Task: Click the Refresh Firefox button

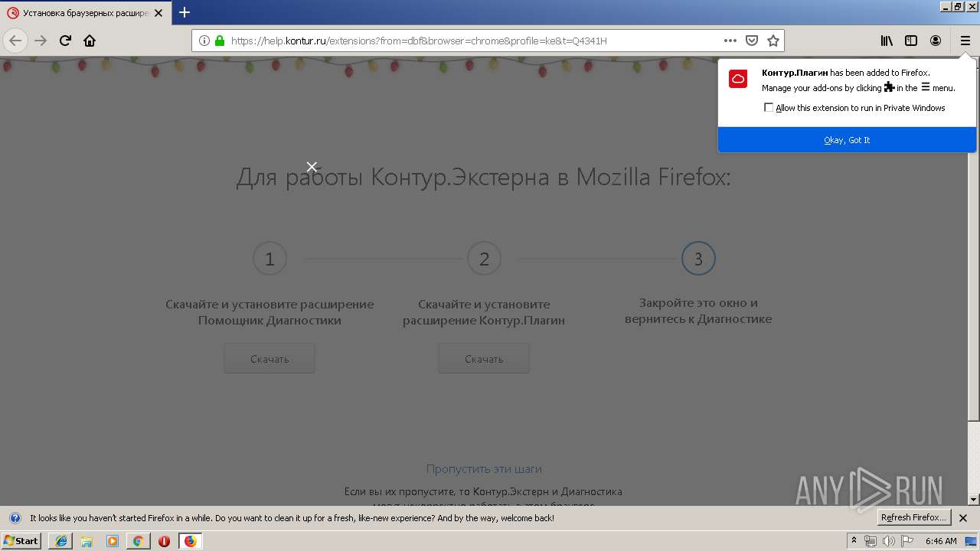Action: [x=913, y=518]
